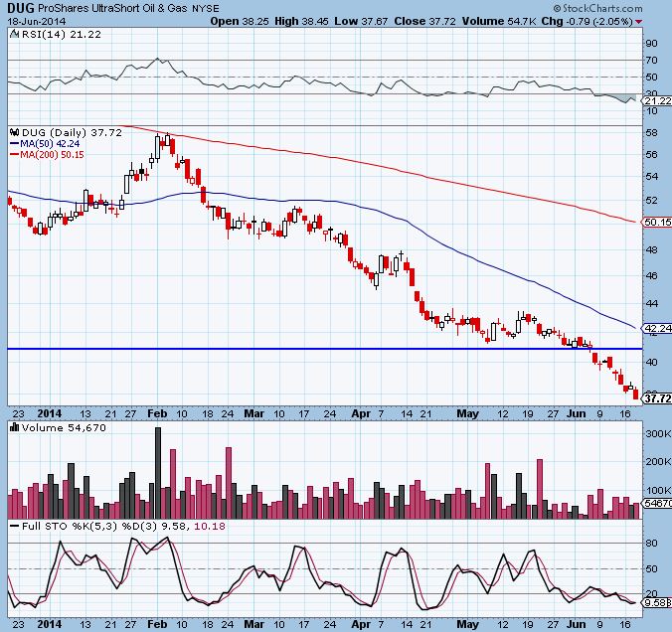This screenshot has height=632, width=672.
Task: Click the 10.18 stochastic %D value
Action: tap(210, 526)
